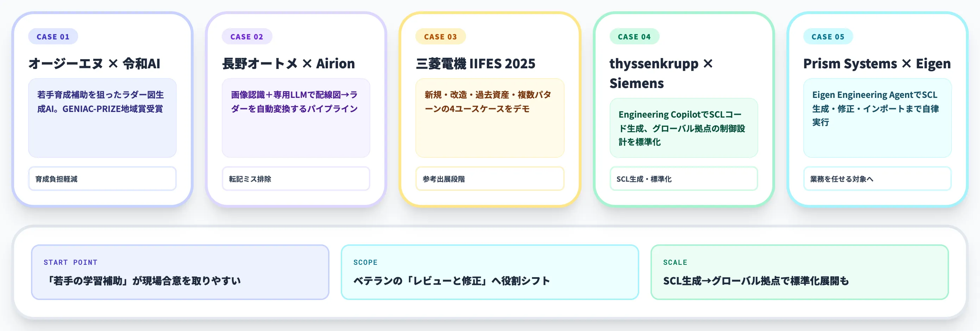
Task: Click the 育成負担軽減 tag box
Action: 102,179
